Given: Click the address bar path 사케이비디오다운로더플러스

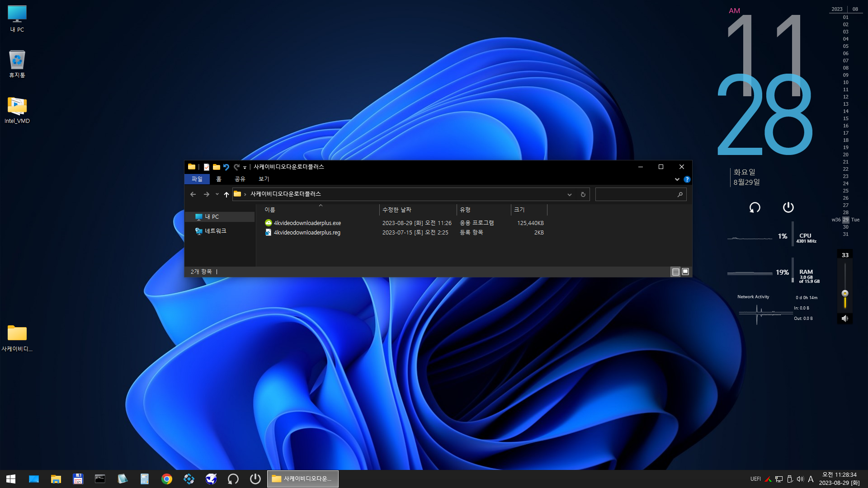Looking at the screenshot, I should 286,194.
